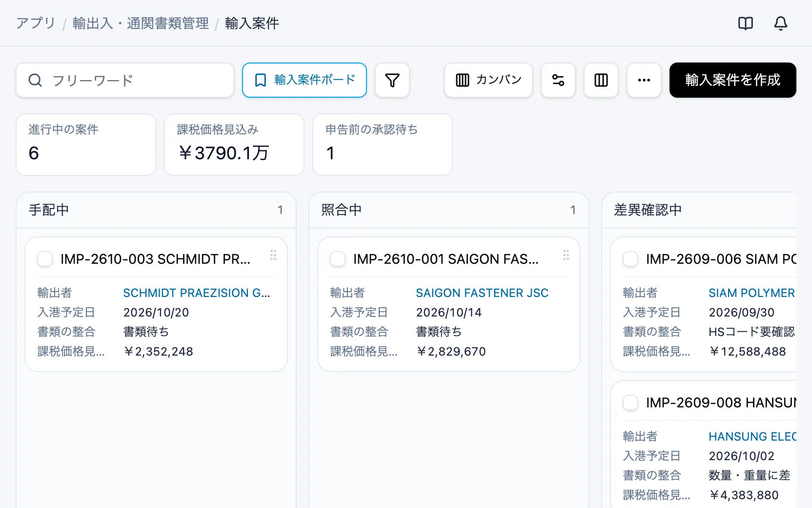Open the 課税価格見込み summary card
Viewport: 812px width, 508px height.
click(234, 145)
